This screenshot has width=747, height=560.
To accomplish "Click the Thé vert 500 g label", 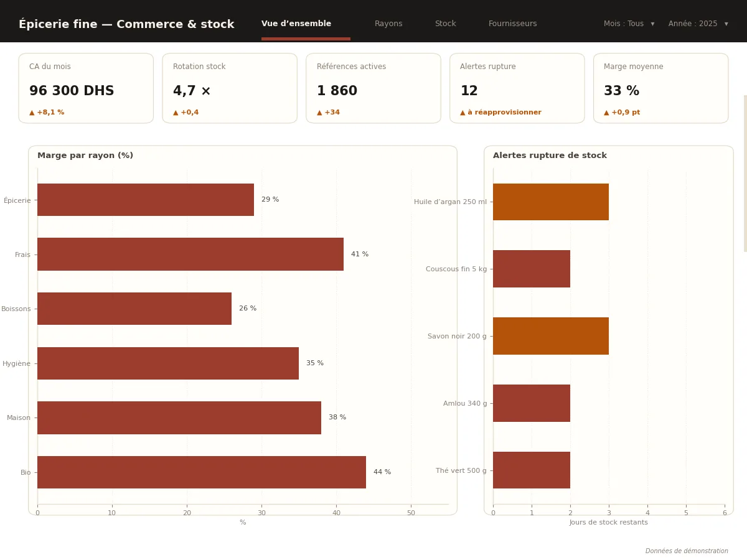I will 461,471.
